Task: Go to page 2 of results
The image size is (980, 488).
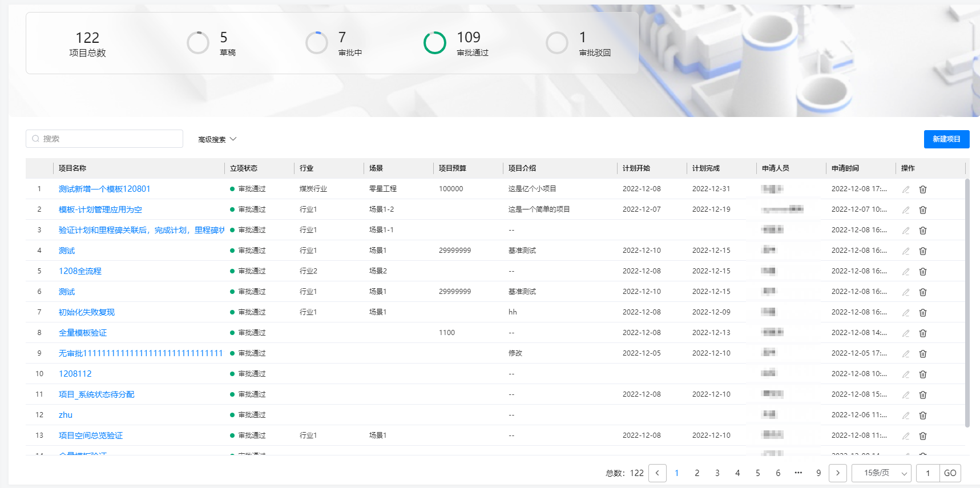Action: pos(697,473)
